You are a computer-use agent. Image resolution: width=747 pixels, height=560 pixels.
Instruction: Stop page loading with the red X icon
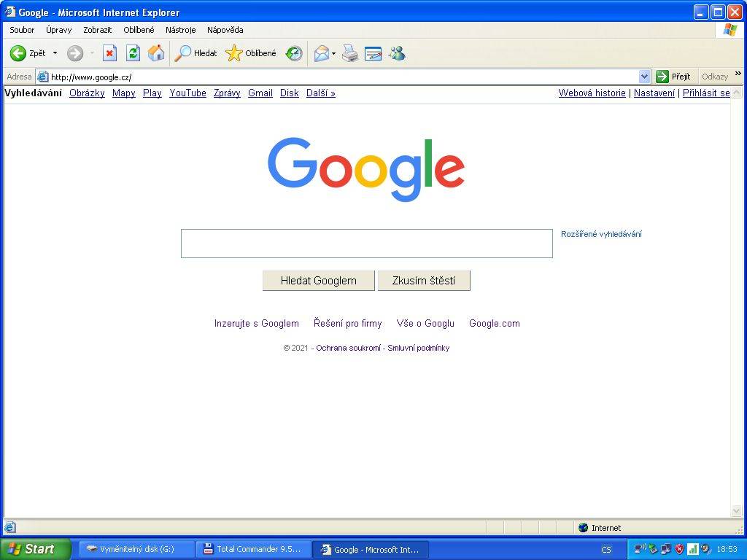click(109, 53)
